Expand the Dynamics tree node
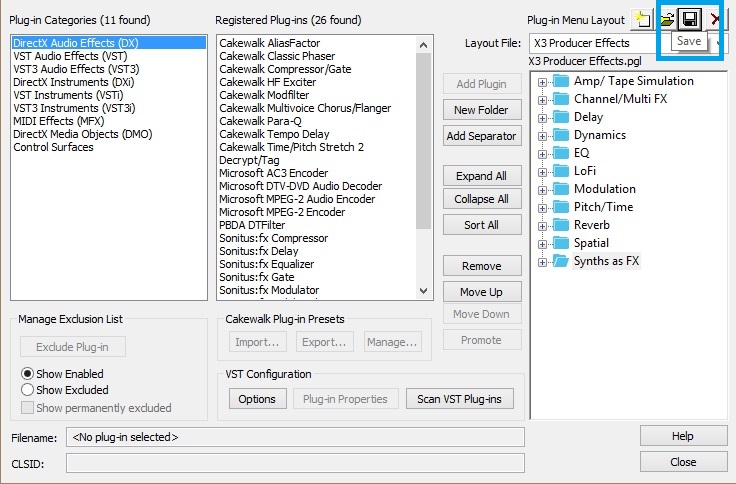Image resolution: width=736 pixels, height=484 pixels. coord(542,136)
